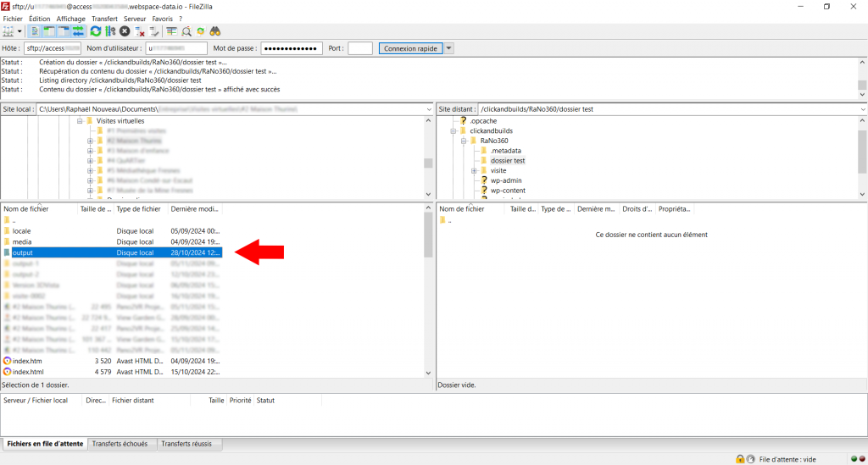Open the Transfert menu
Screen dimensions: 868x465
click(x=104, y=18)
